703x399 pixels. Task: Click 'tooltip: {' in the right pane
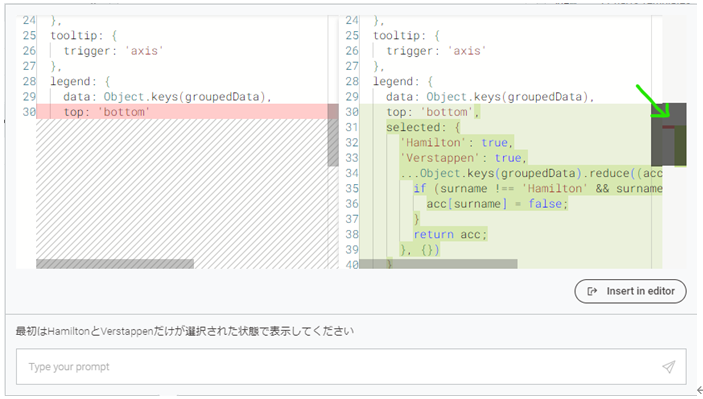click(407, 35)
